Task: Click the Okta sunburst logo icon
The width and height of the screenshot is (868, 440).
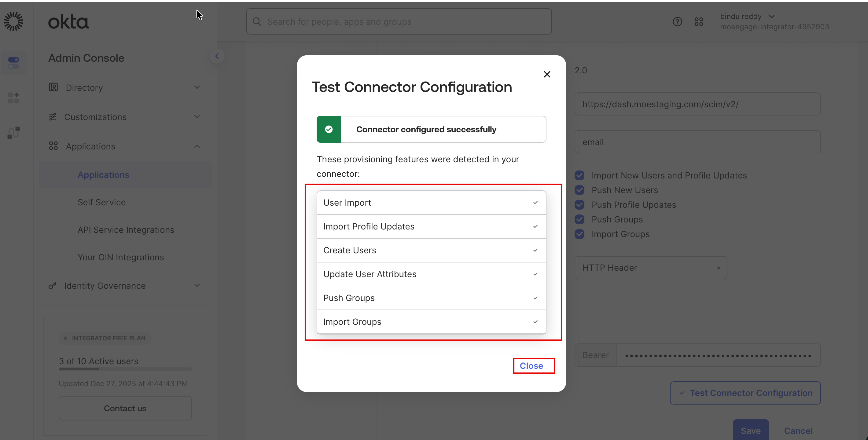Action: 13,21
